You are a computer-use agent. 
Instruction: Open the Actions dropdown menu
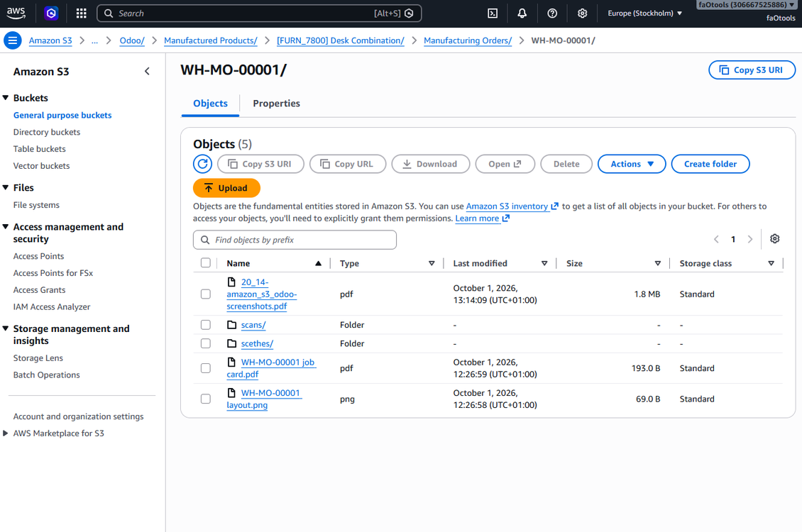[632, 164]
